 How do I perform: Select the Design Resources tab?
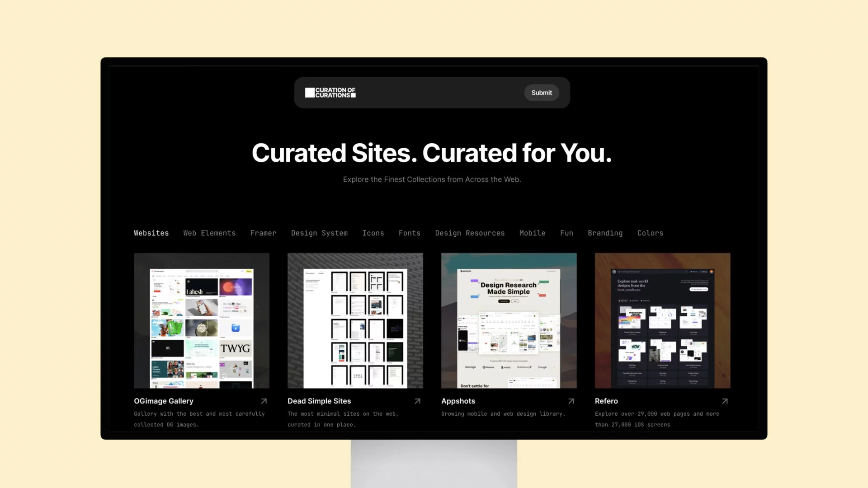470,232
